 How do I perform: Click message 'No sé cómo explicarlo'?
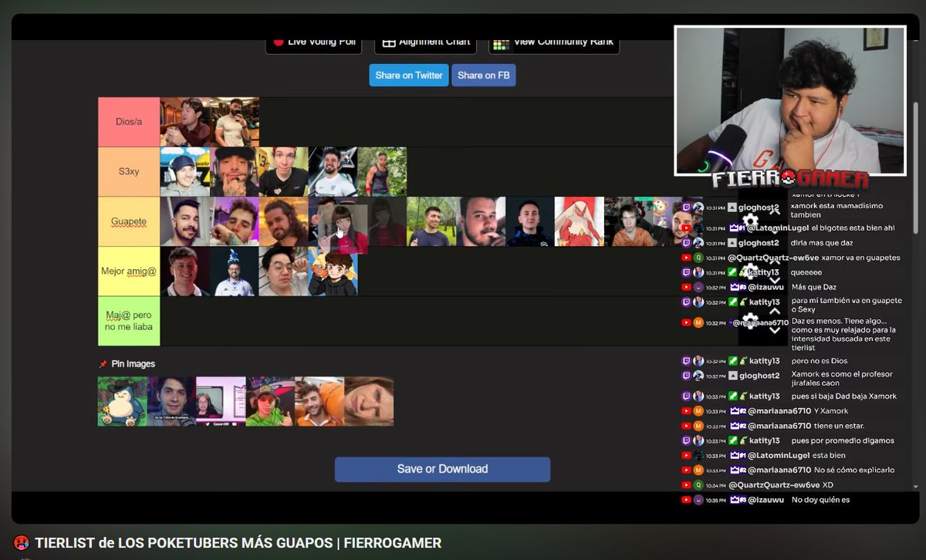854,470
